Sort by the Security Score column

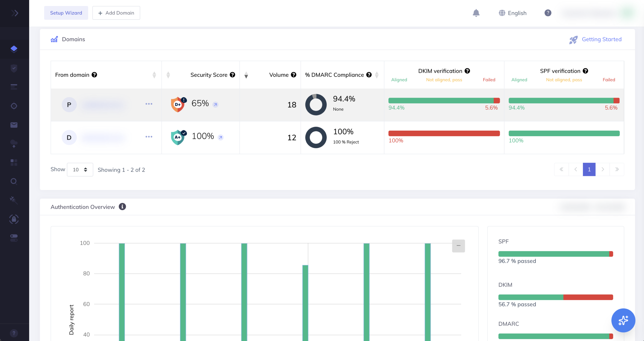point(168,75)
